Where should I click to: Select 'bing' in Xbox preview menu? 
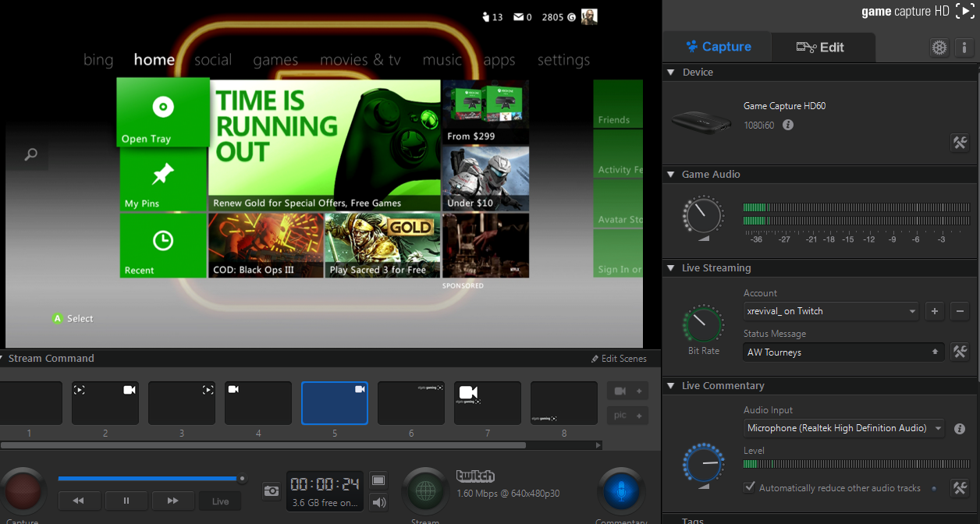[98, 60]
